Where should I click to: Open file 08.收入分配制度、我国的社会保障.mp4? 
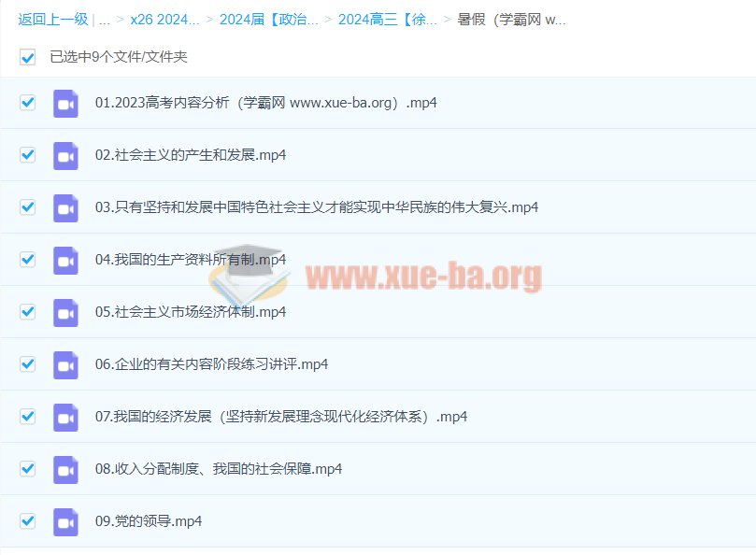click(x=219, y=469)
